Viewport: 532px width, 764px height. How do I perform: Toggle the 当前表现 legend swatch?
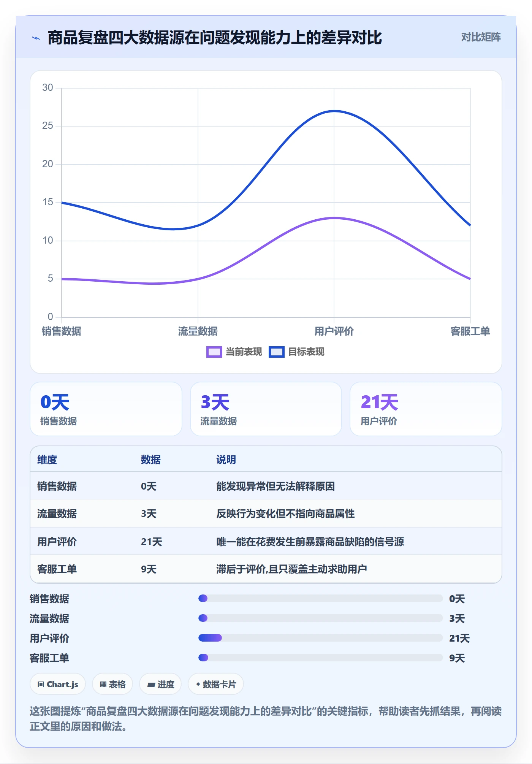214,352
